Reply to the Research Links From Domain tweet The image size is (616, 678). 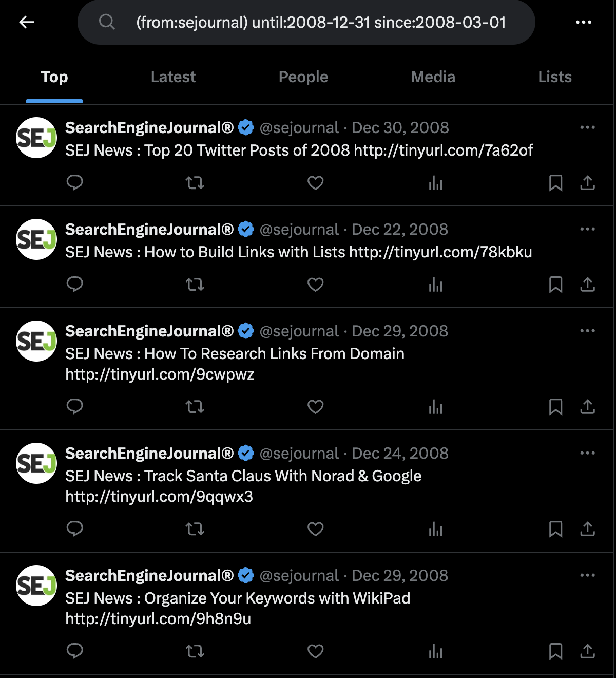pyautogui.click(x=75, y=407)
